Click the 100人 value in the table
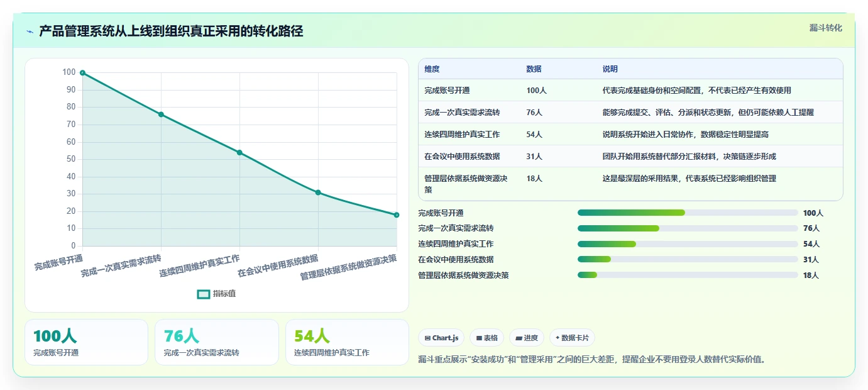 (536, 91)
